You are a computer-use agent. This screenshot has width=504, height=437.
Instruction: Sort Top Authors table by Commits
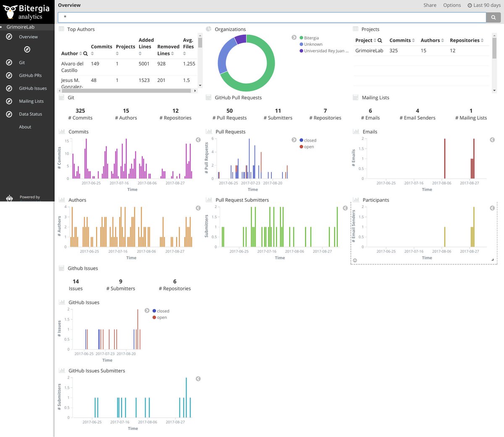click(x=92, y=54)
